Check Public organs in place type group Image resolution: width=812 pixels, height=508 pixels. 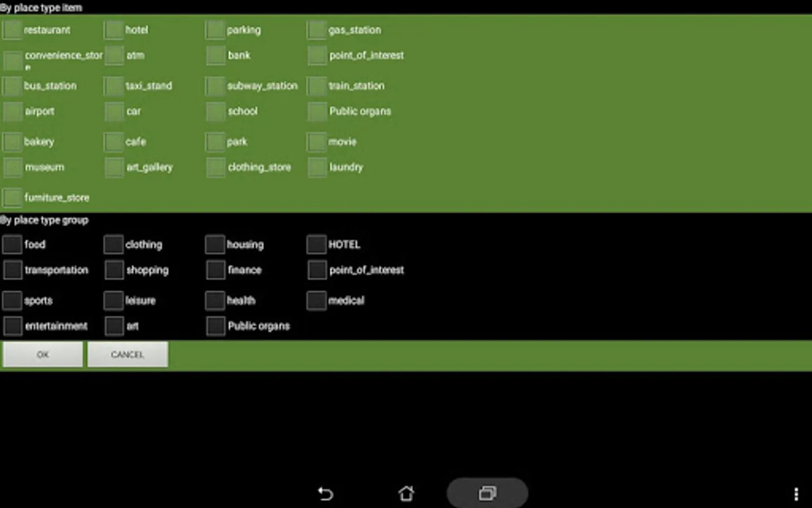(x=215, y=326)
